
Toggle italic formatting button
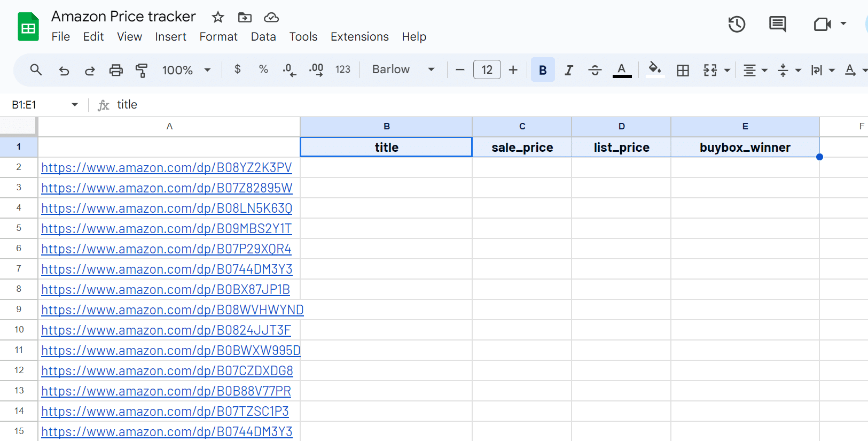pyautogui.click(x=569, y=70)
